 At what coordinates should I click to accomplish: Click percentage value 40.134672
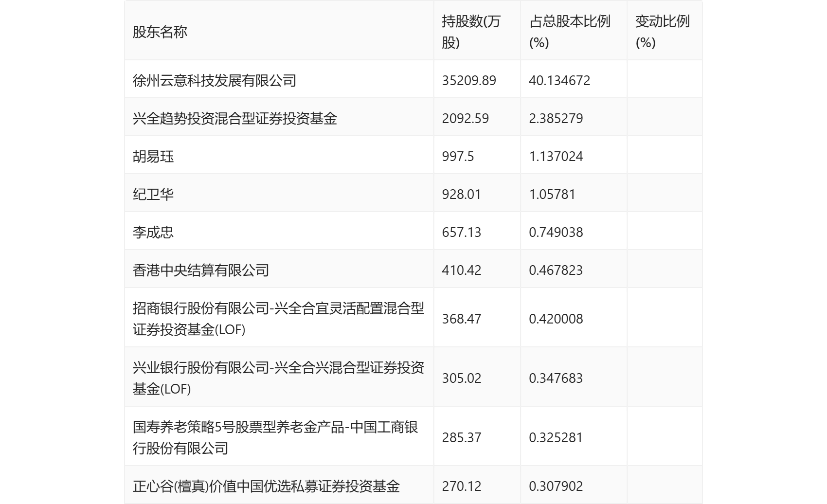click(x=559, y=80)
